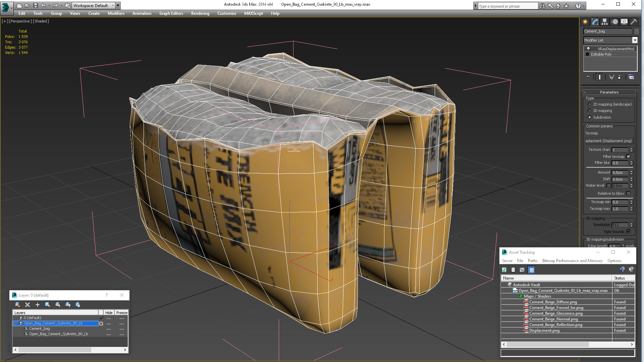Open the Hierarchy command panel tab
Image resolution: width=644 pixels, height=362 pixels.
(x=605, y=22)
